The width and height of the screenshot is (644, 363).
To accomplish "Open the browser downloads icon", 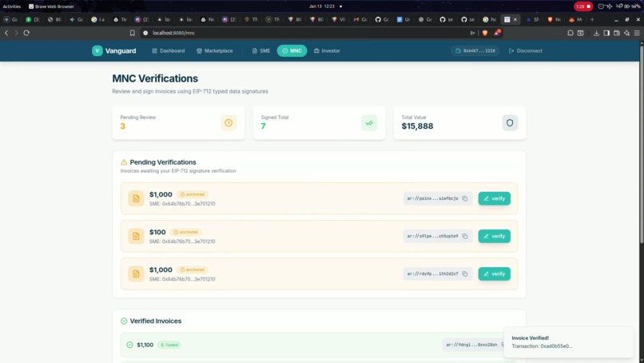I will [596, 33].
